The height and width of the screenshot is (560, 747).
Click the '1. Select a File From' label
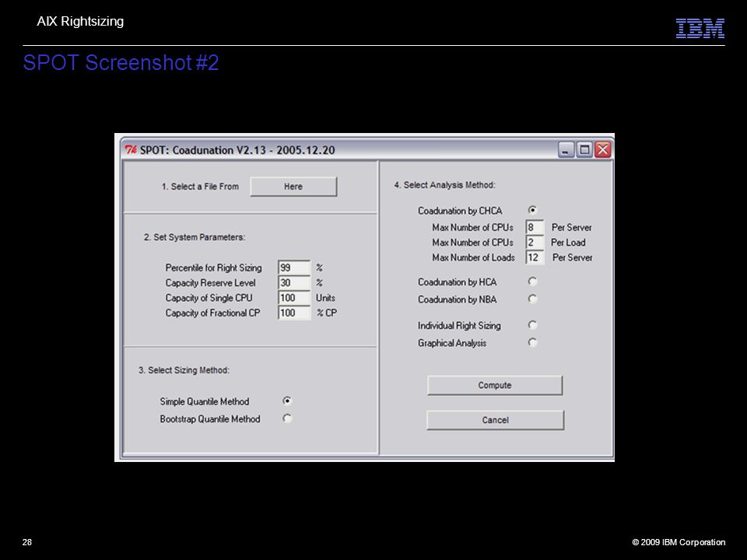(x=200, y=187)
